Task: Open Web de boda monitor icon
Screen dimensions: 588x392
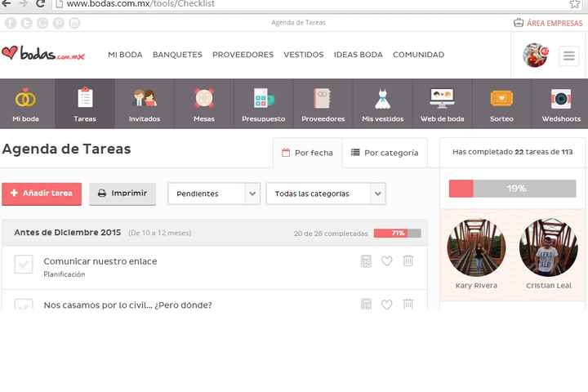Action: tap(442, 98)
